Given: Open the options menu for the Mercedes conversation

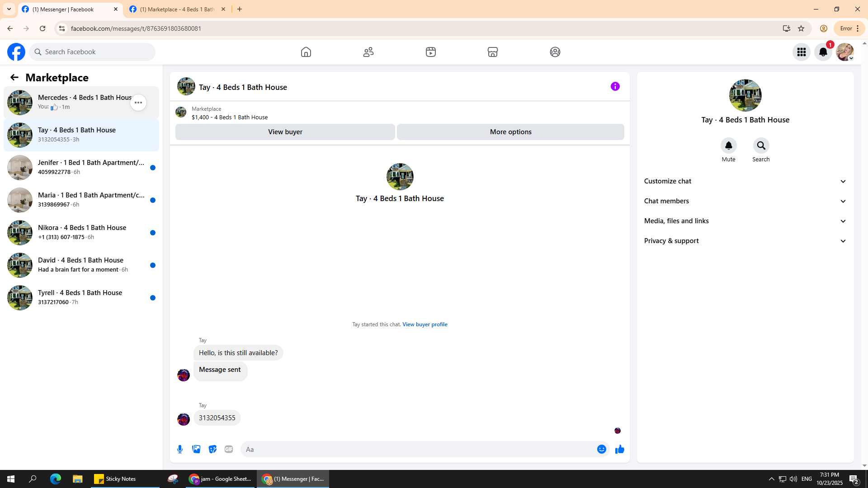Looking at the screenshot, I should point(138,103).
